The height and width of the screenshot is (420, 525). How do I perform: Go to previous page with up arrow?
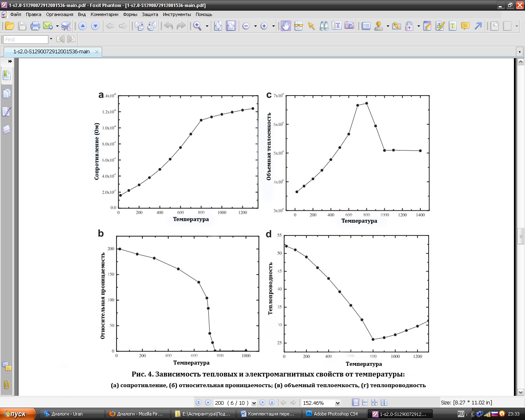click(82, 26)
